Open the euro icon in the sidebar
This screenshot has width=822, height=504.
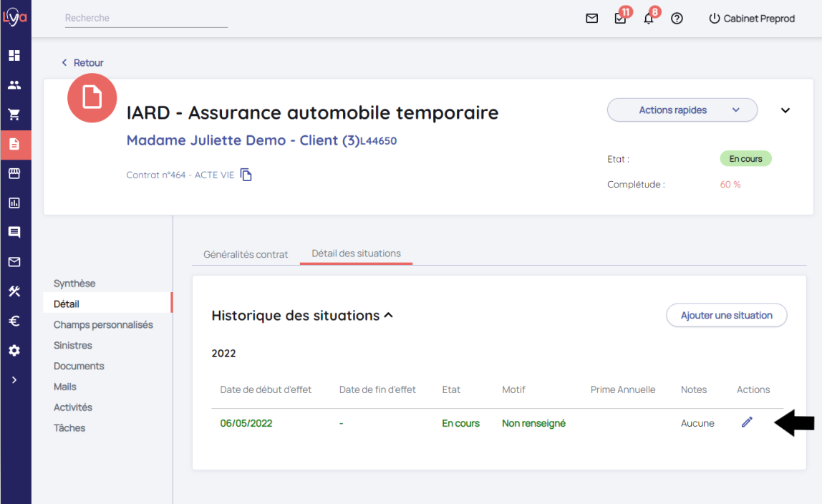[14, 321]
